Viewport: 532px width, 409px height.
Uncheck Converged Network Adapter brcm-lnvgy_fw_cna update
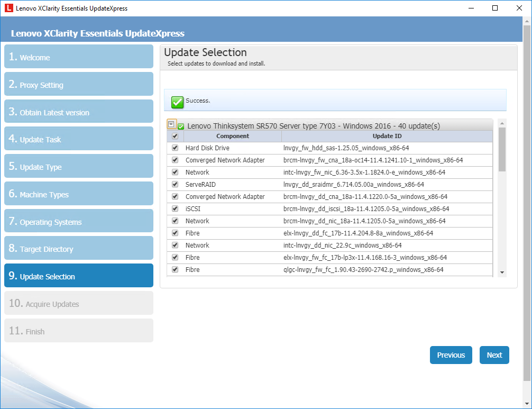[175, 160]
